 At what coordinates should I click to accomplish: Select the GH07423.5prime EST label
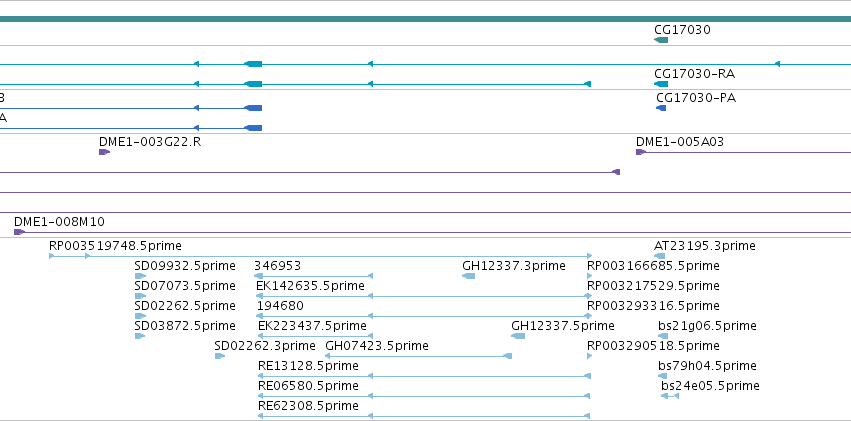pos(377,346)
